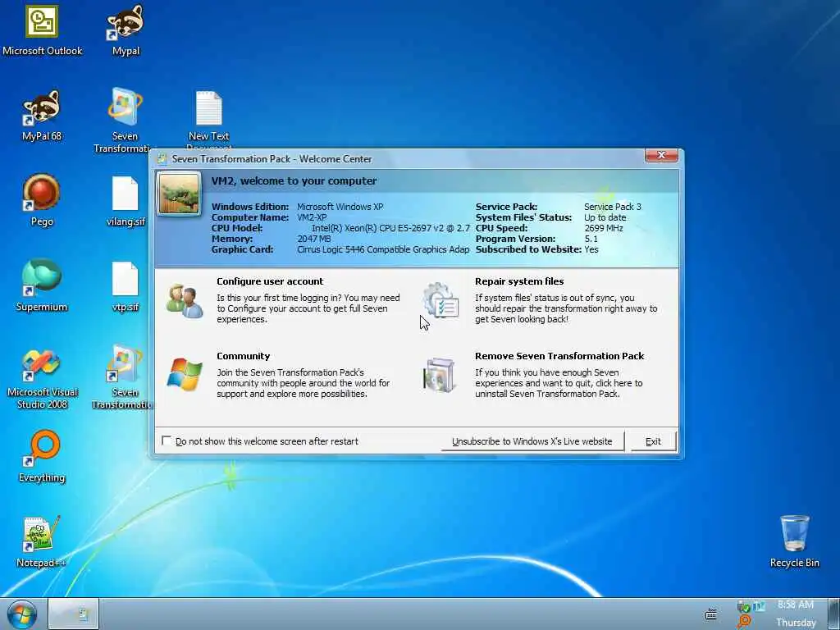The height and width of the screenshot is (630, 840).
Task: Click the '2047 MB' memory value
Action: 314,239
